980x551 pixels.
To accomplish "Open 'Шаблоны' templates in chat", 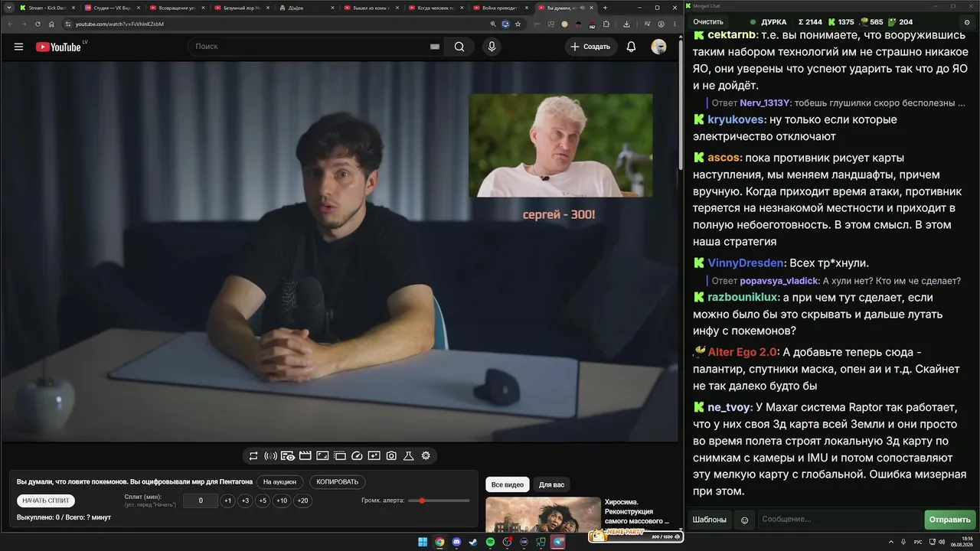I will click(710, 520).
